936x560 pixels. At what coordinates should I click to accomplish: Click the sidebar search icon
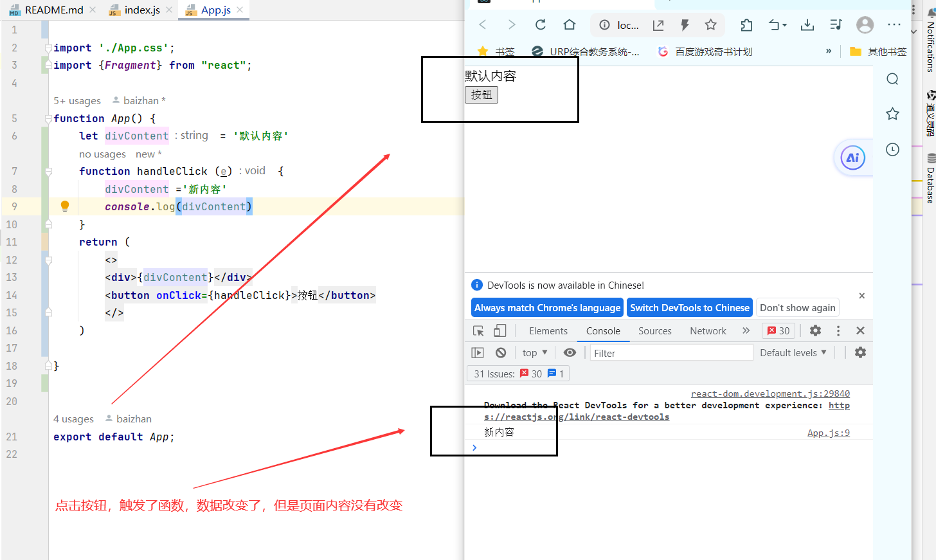coord(892,79)
